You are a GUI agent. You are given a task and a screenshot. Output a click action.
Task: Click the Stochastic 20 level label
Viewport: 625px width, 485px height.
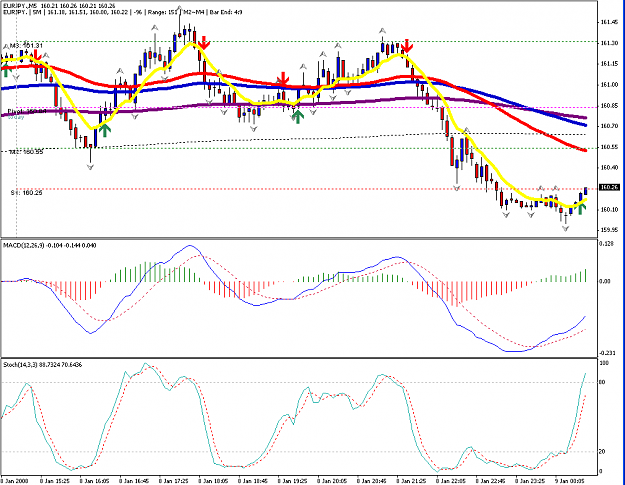point(603,452)
